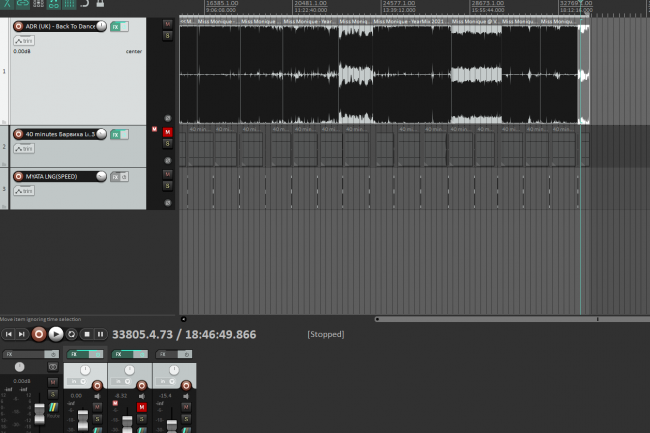Toggle FX bypass on ADR (UK) track

pos(124,27)
